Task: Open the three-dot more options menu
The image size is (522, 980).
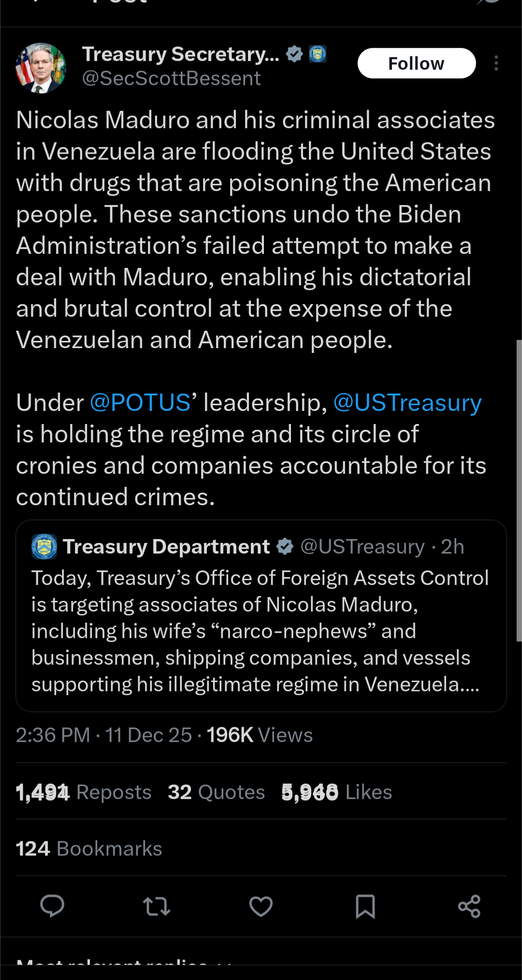Action: 496,63
